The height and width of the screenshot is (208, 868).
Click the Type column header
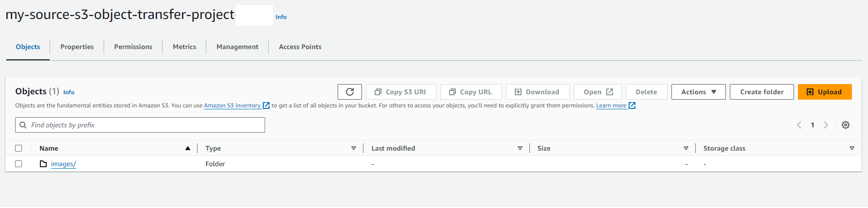click(x=213, y=148)
